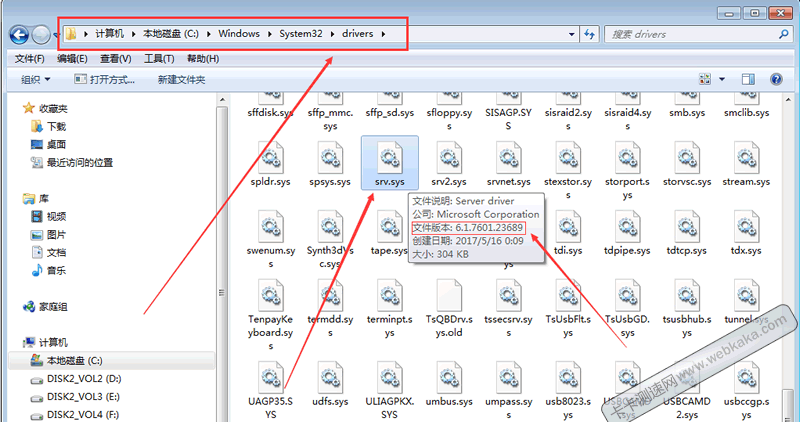Click the help question mark icon
This screenshot has width=800, height=422.
[x=777, y=79]
